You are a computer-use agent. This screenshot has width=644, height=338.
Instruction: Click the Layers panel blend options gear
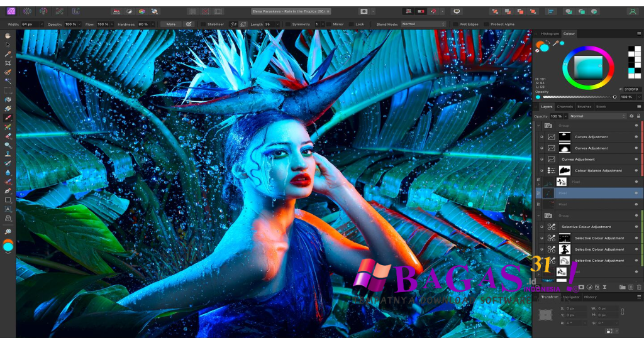(631, 116)
